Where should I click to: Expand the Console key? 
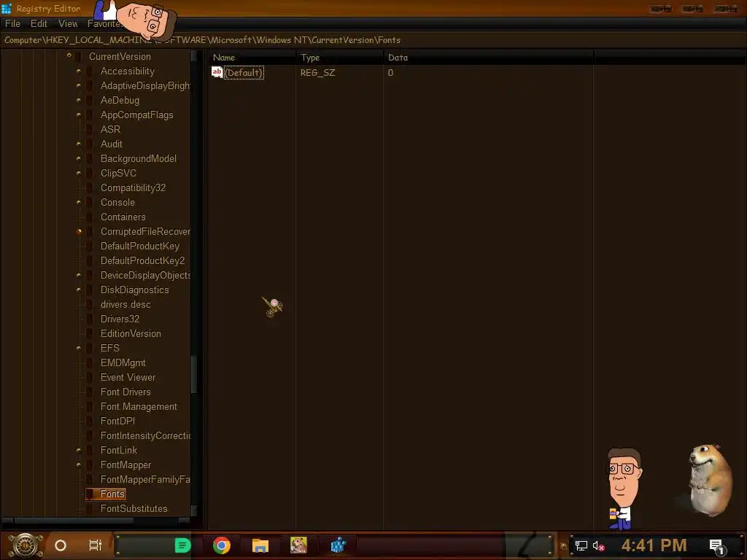tap(79, 203)
